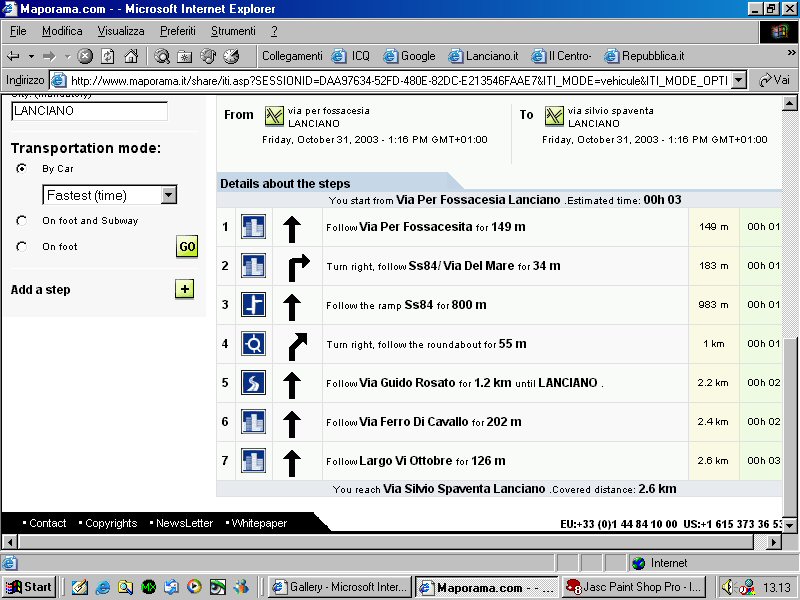Open the Media toolbar icon

208,56
